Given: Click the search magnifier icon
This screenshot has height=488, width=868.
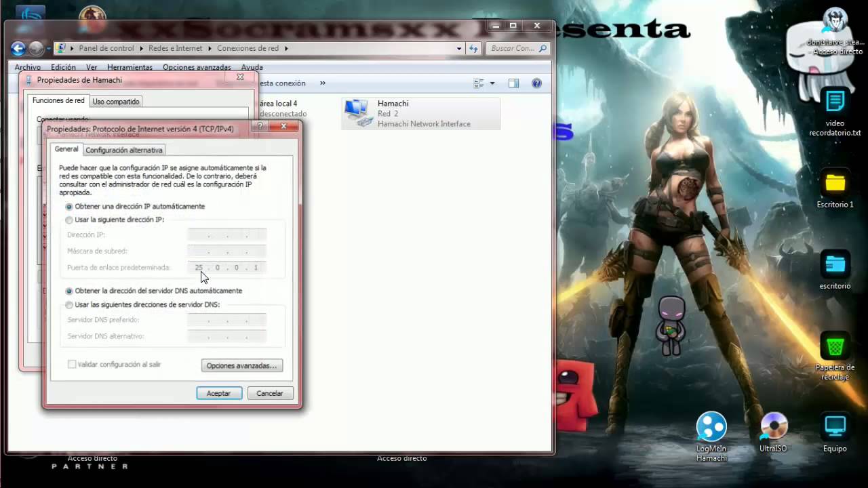Looking at the screenshot, I should [x=542, y=48].
